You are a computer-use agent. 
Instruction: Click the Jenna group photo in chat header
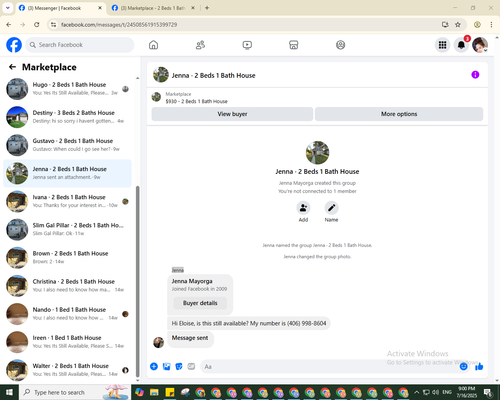pos(161,75)
